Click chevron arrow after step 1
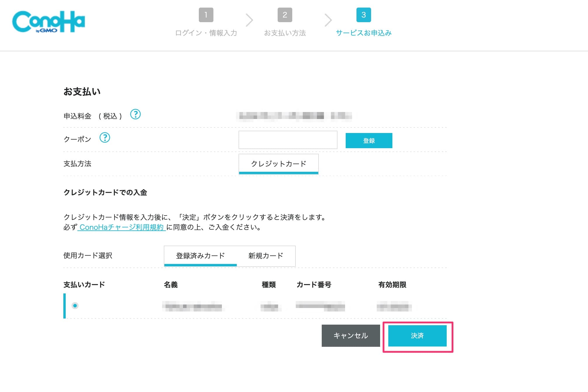This screenshot has width=588, height=392. point(249,20)
